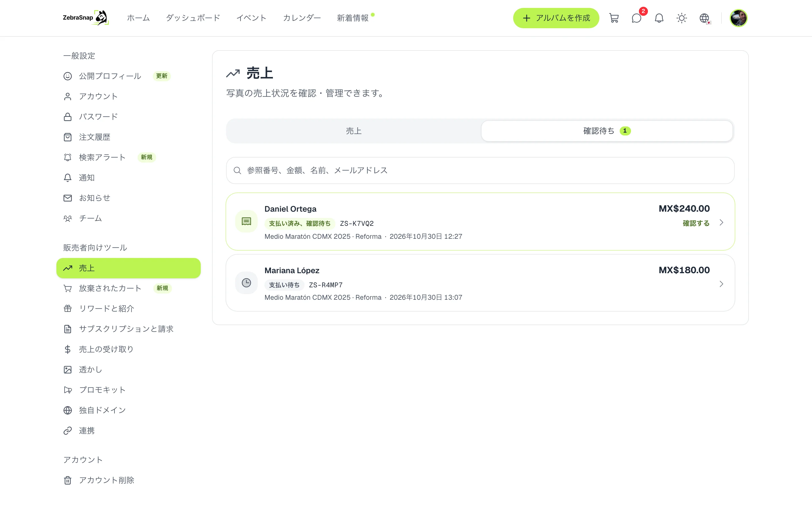Click 確認する for Daniel Ortega
Screen dimensions: 812x508
(x=696, y=223)
